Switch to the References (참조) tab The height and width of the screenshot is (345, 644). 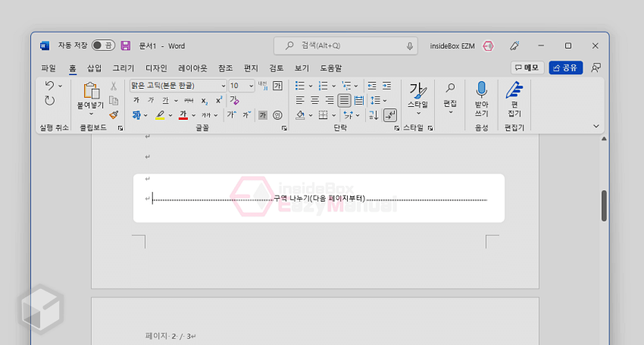226,68
